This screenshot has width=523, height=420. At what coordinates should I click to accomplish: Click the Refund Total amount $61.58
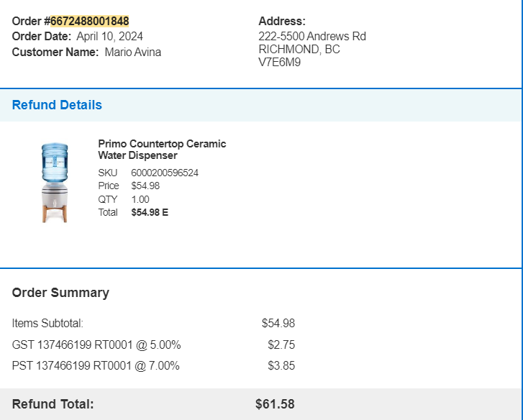(275, 404)
